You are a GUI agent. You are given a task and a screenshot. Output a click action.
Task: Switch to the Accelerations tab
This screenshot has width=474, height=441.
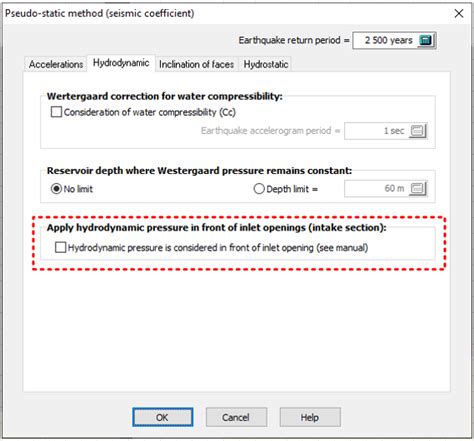coord(56,64)
